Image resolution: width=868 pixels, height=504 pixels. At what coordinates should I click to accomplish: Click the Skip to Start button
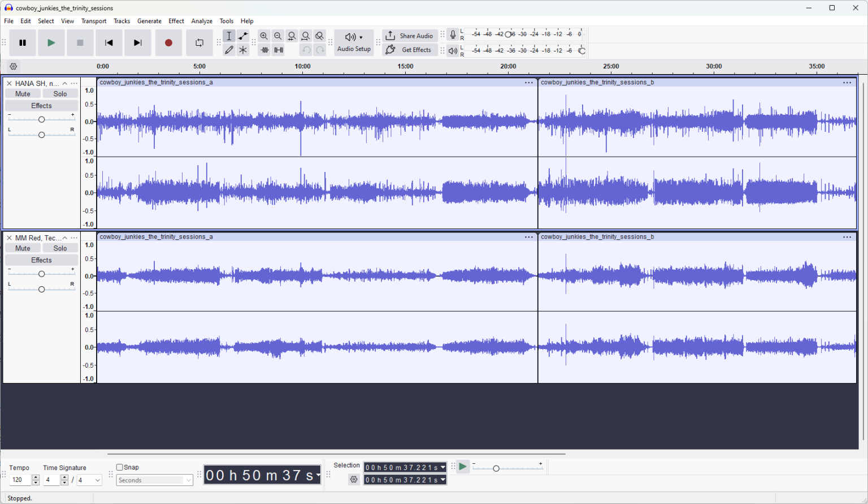point(109,43)
